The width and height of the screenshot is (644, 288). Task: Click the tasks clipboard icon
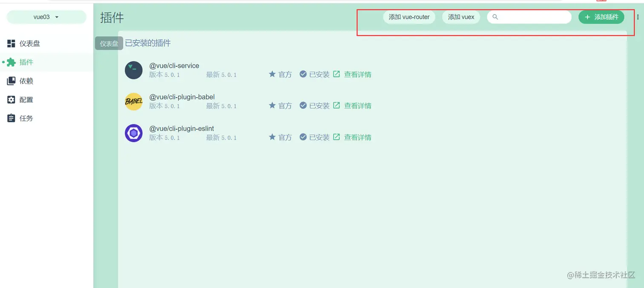point(11,118)
